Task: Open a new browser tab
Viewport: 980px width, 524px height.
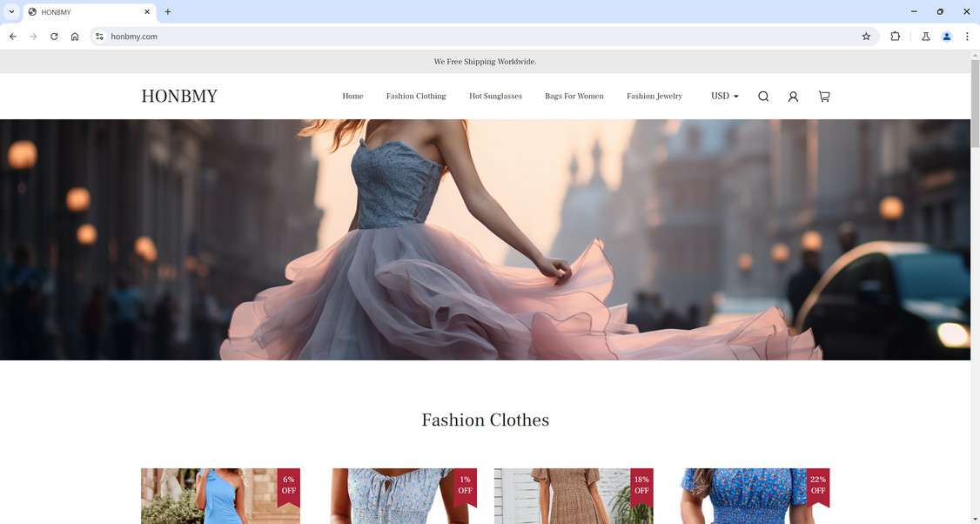Action: pos(167,11)
